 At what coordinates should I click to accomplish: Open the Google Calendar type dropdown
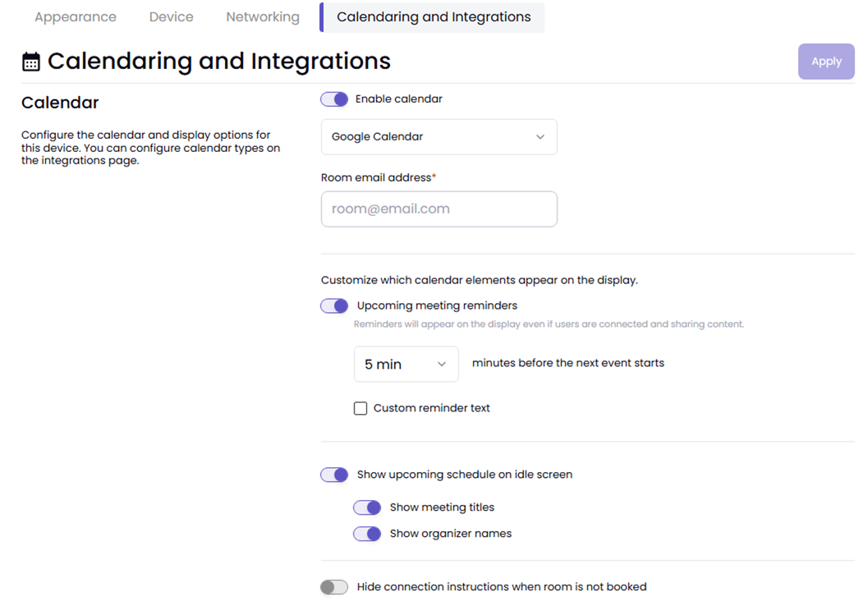(x=439, y=136)
